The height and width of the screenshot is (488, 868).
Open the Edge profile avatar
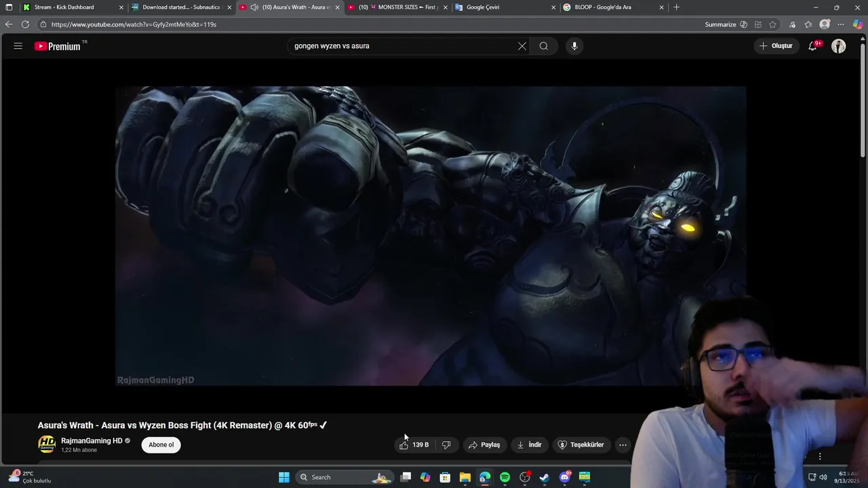(x=825, y=24)
